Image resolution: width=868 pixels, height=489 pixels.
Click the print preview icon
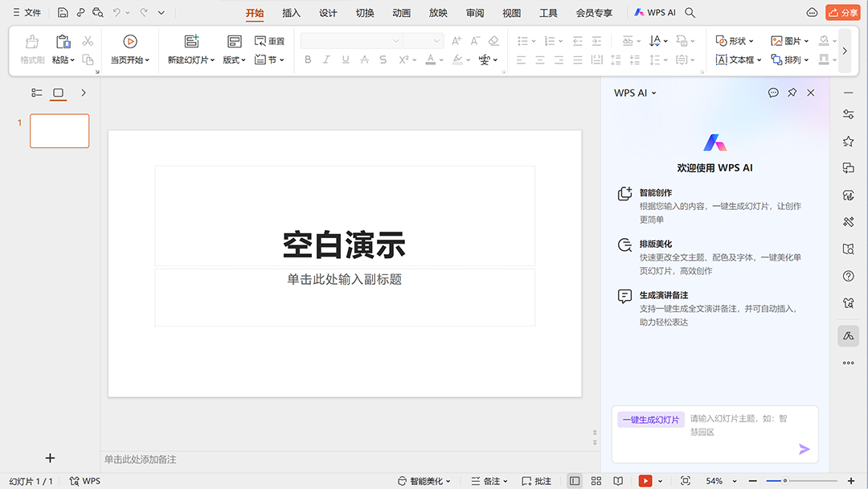pyautogui.click(x=98, y=12)
